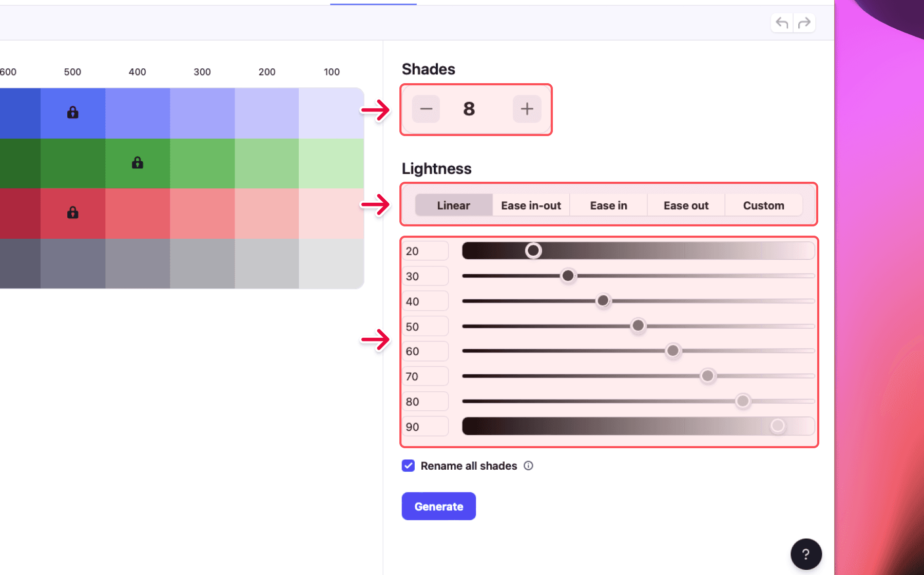Select the Custom lightness option
The height and width of the screenshot is (575, 924).
[x=763, y=205]
